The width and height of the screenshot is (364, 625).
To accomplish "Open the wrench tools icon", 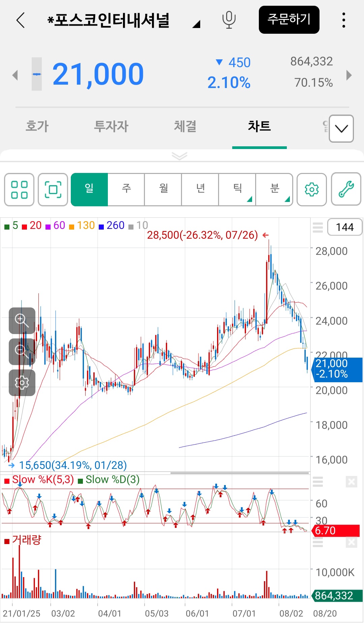I will click(x=346, y=189).
